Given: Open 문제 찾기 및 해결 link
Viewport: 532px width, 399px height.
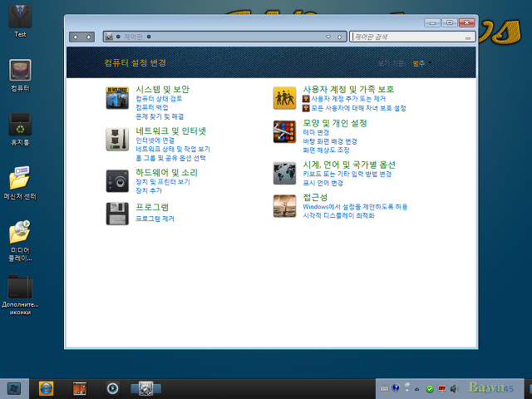Looking at the screenshot, I should (160, 116).
